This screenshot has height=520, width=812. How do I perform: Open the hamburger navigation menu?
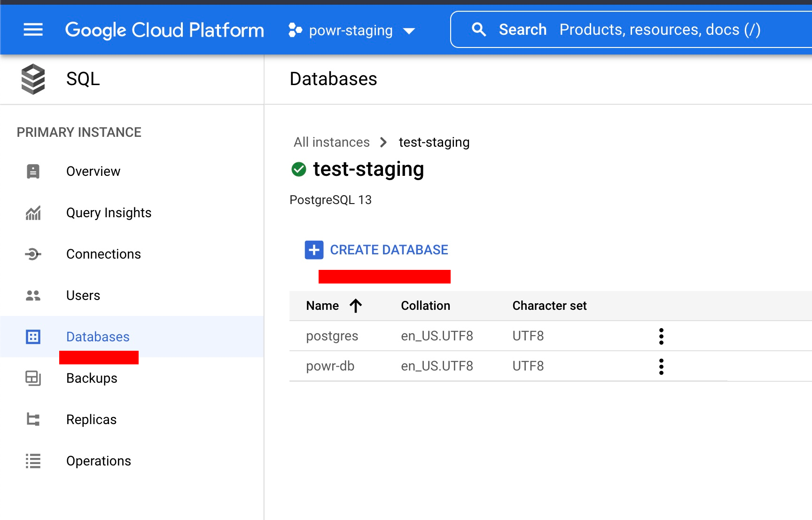pos(33,30)
